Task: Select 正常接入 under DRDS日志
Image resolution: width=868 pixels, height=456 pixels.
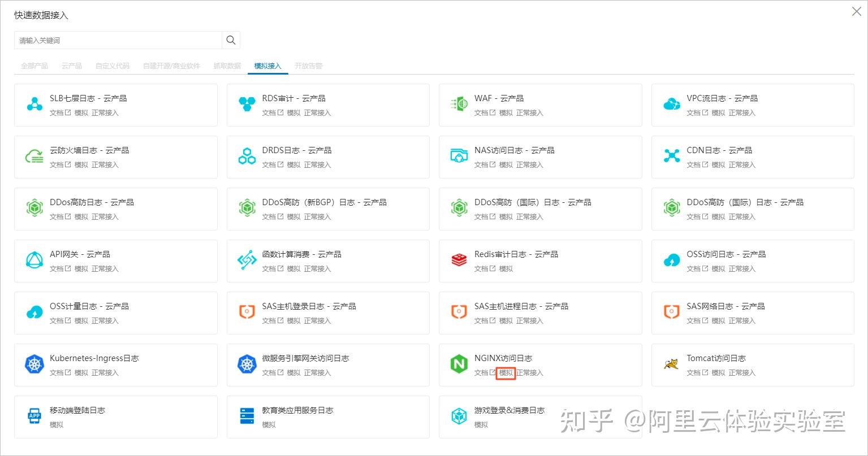Action: [x=317, y=165]
